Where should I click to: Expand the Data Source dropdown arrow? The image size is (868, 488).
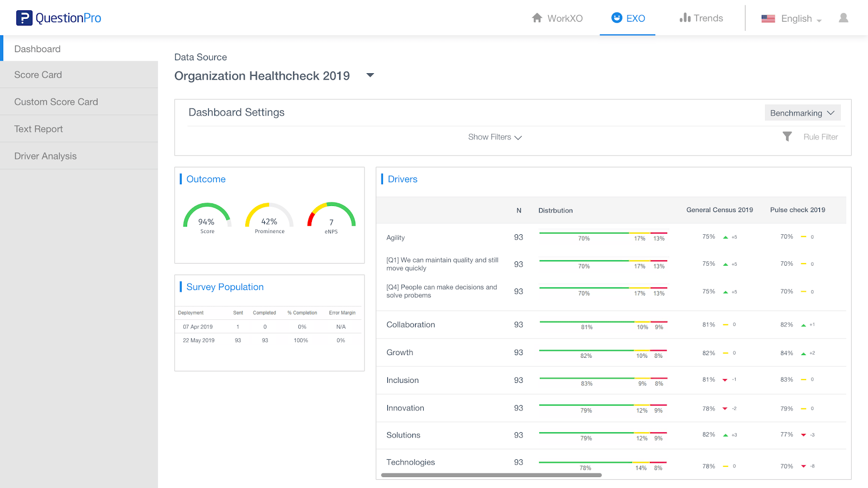click(x=371, y=75)
